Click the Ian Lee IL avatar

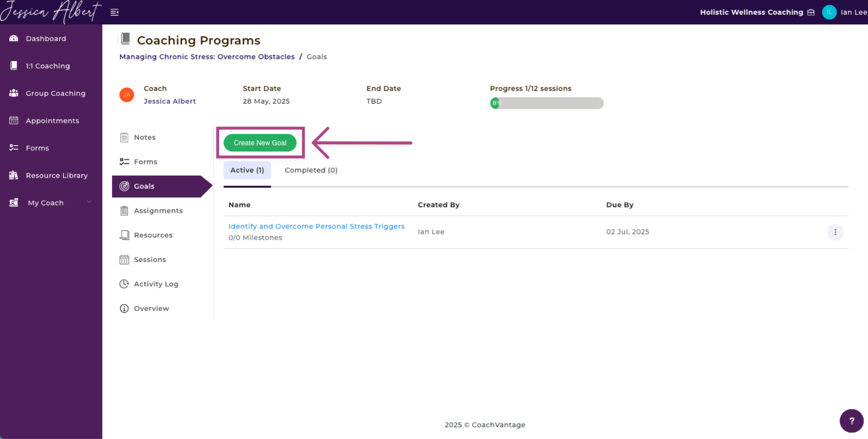click(x=829, y=12)
